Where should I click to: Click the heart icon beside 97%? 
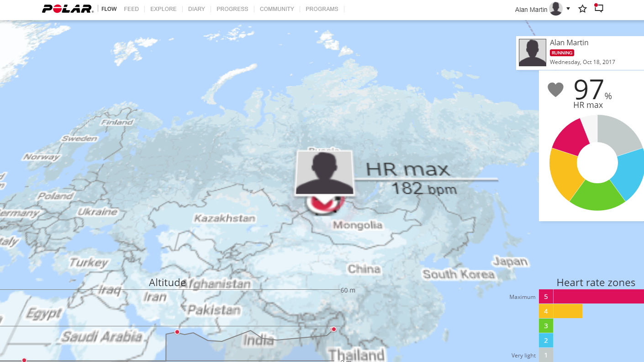pos(555,90)
